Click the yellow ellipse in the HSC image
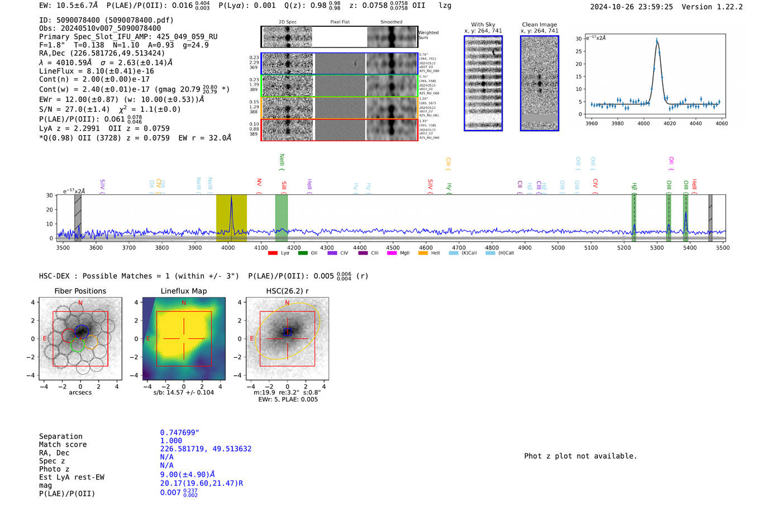Viewport: 782px width, 532px height. coord(287,330)
